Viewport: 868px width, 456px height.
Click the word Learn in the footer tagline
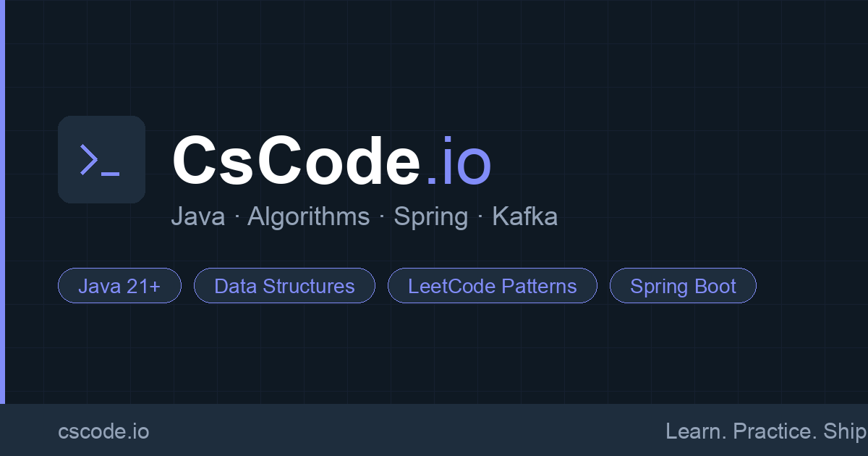point(696,431)
